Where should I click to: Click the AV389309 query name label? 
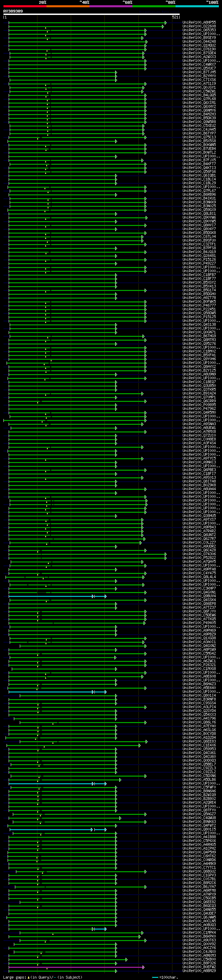click(x=13, y=11)
